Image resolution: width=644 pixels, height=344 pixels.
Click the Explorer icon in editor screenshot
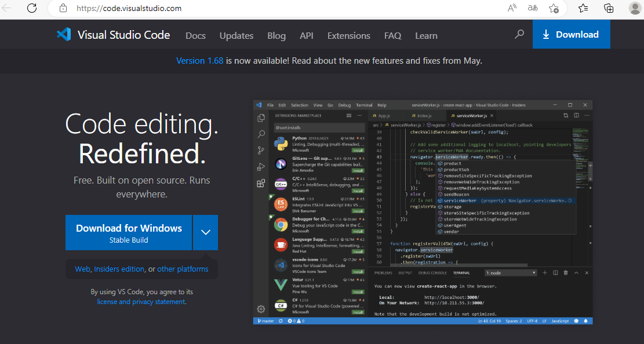[x=261, y=118]
